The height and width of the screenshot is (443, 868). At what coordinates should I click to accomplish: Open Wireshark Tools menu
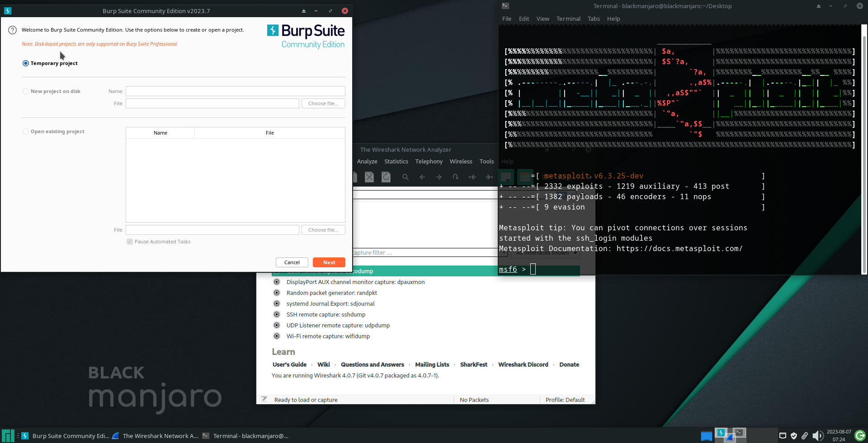tap(486, 161)
